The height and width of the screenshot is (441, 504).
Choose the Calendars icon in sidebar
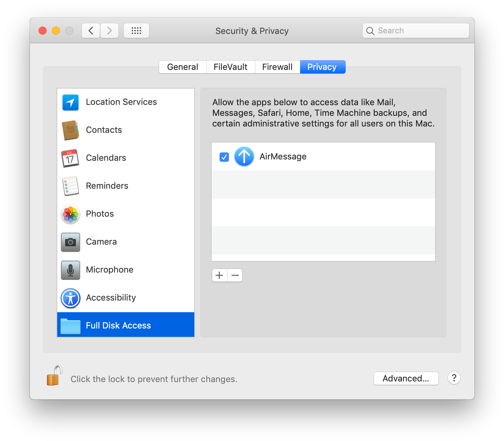pos(71,158)
